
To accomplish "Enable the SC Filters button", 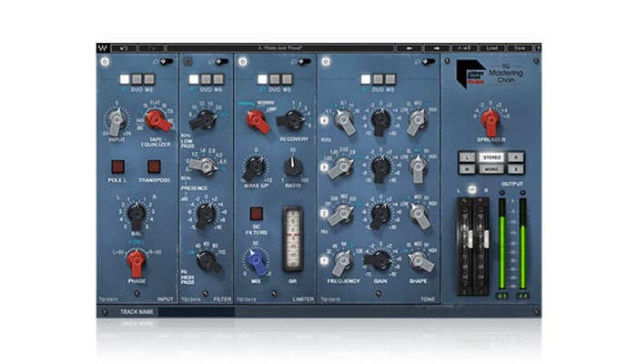I will (x=257, y=214).
